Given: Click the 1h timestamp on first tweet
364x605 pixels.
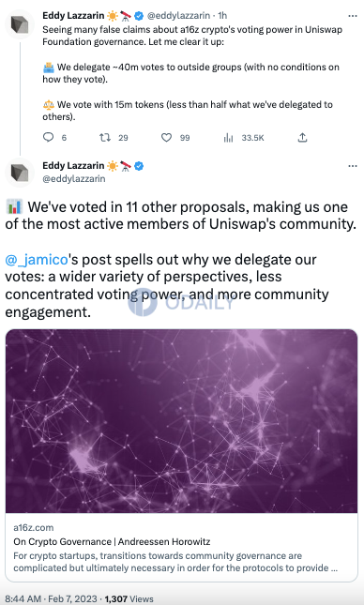Looking at the screenshot, I should [222, 16].
